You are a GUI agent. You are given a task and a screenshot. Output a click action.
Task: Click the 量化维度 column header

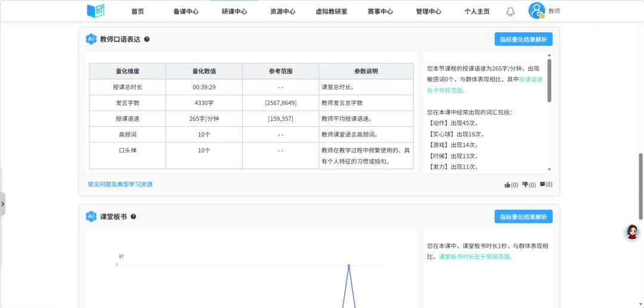128,71
